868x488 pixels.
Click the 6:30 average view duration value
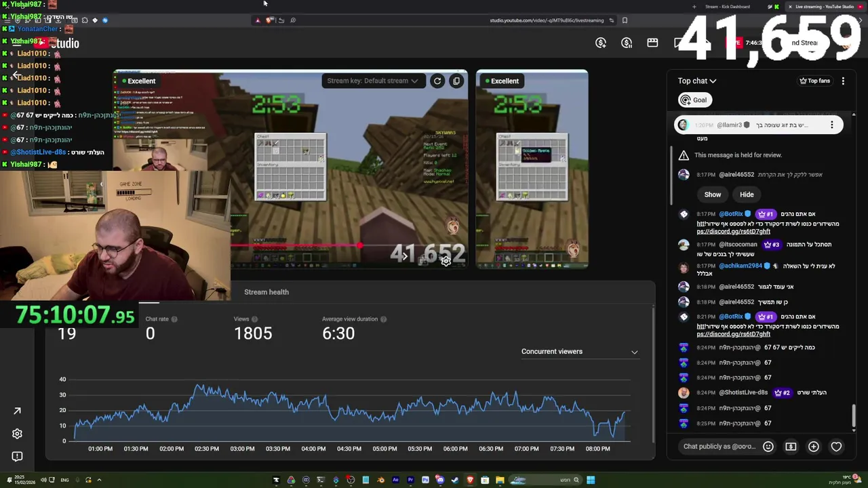[338, 333]
